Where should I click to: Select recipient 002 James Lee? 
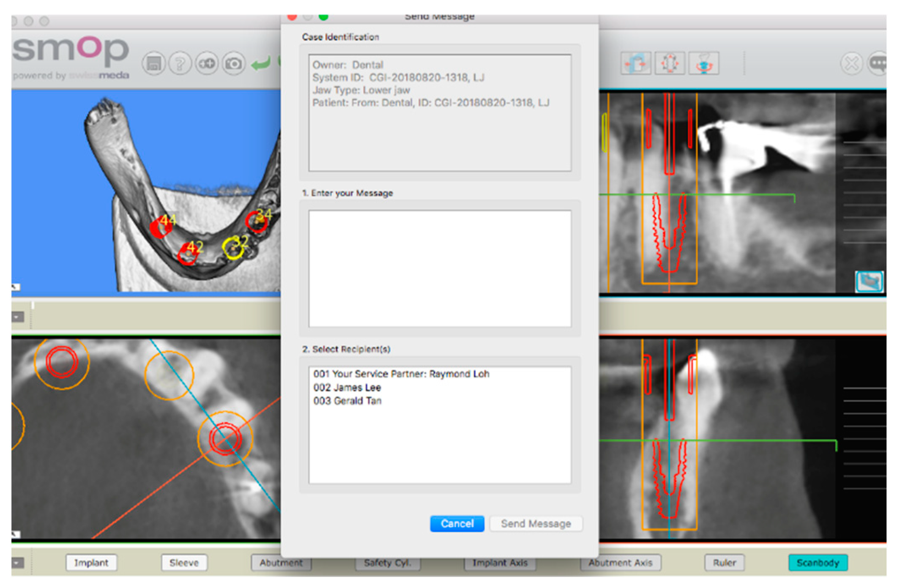point(347,387)
